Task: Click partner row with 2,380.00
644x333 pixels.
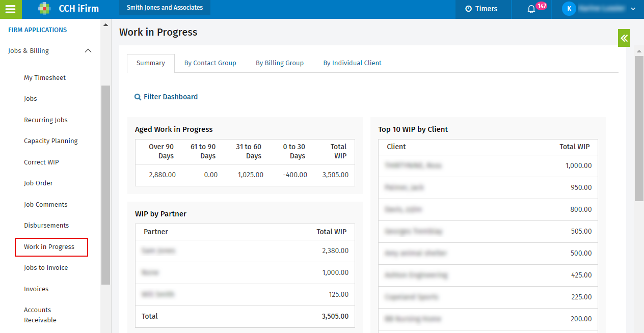Action: click(245, 251)
